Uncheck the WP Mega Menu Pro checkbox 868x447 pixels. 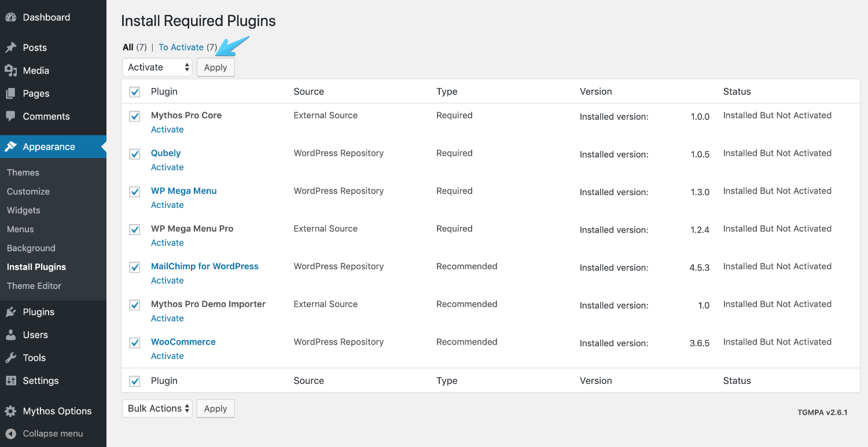(x=135, y=229)
